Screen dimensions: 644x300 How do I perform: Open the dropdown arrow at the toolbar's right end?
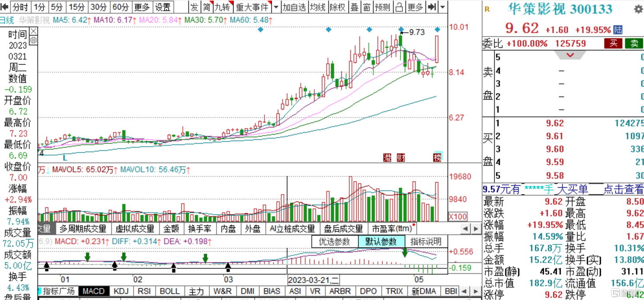point(443,7)
